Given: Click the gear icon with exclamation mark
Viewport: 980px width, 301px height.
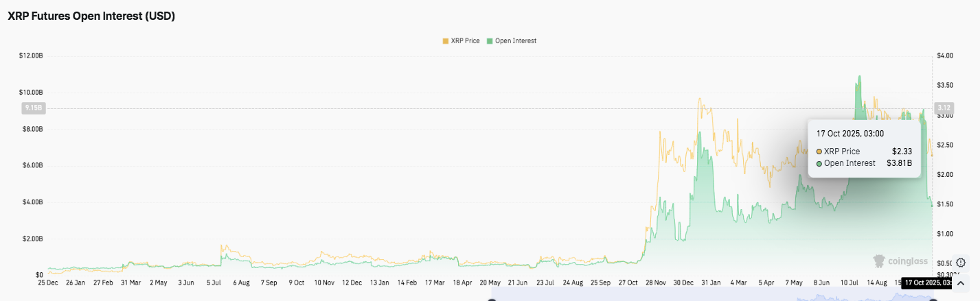Looking at the screenshot, I should (960, 263).
